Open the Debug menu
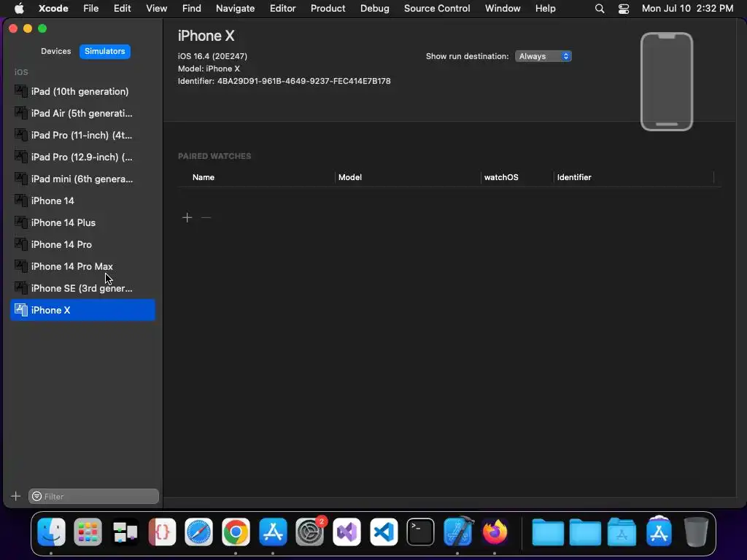Viewport: 747px width, 560px height. [374, 9]
